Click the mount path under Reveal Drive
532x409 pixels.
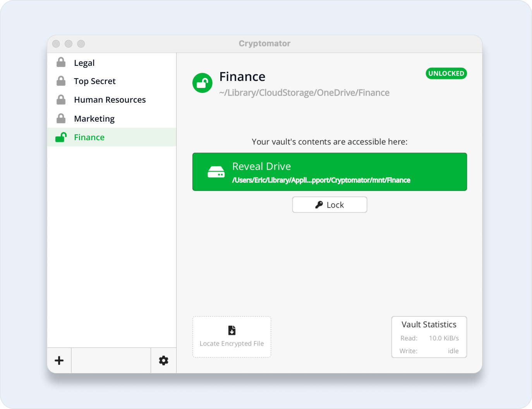[x=321, y=180]
